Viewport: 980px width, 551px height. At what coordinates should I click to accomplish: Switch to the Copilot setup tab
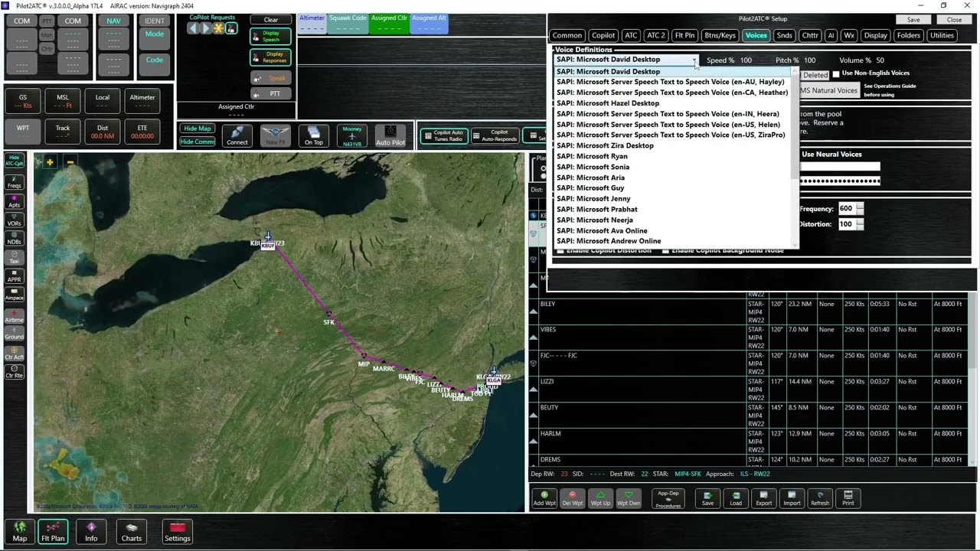tap(603, 35)
